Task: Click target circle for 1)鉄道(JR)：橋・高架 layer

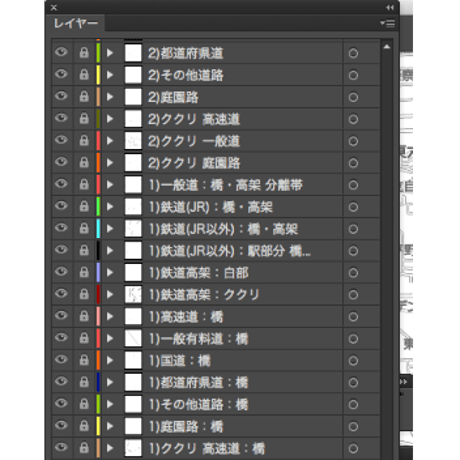Action: [x=353, y=207]
